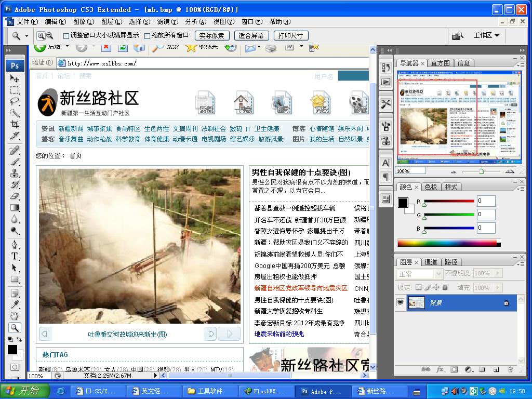Select the Horizontal Type tool

pyautogui.click(x=15, y=256)
